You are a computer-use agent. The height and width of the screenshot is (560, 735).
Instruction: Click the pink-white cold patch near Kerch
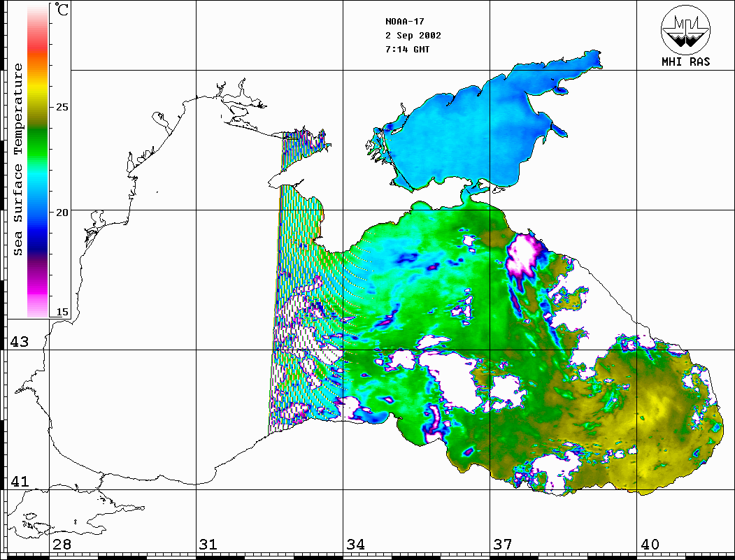point(524,255)
